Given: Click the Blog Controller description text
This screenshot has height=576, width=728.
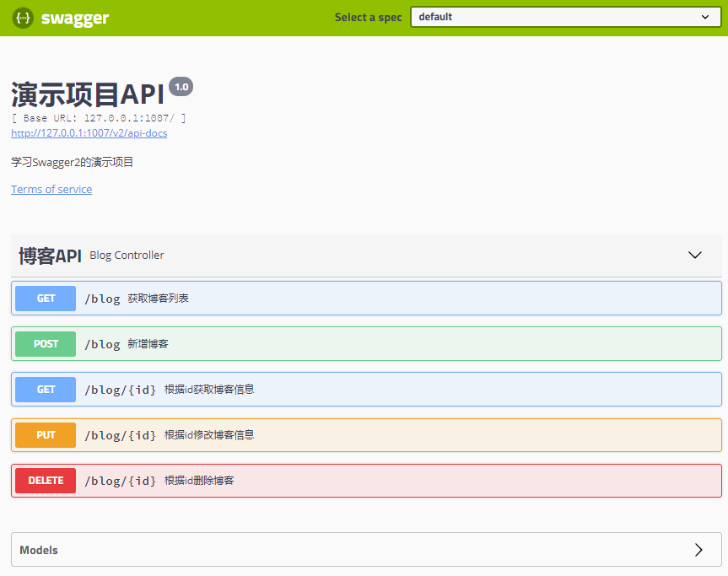Looking at the screenshot, I should 127,256.
